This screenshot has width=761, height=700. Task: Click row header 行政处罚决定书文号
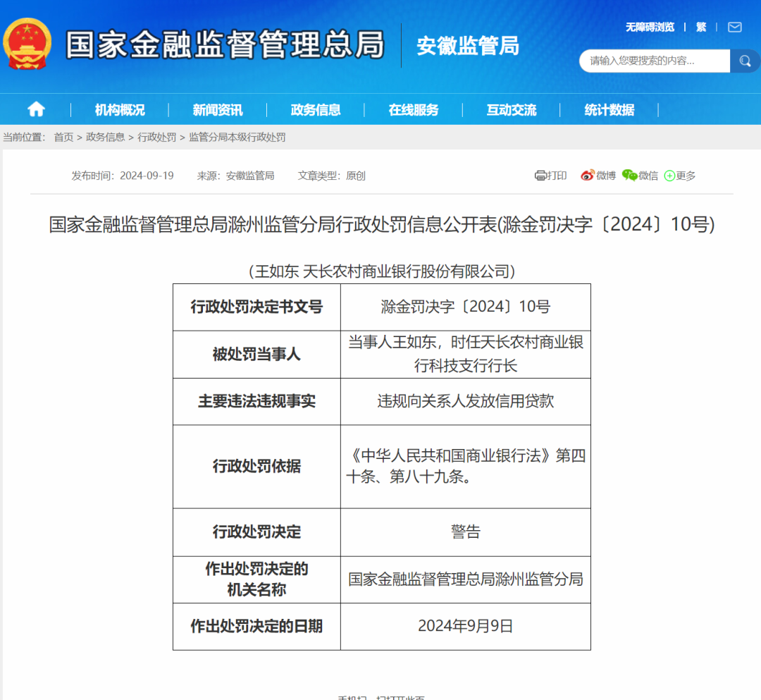point(256,307)
